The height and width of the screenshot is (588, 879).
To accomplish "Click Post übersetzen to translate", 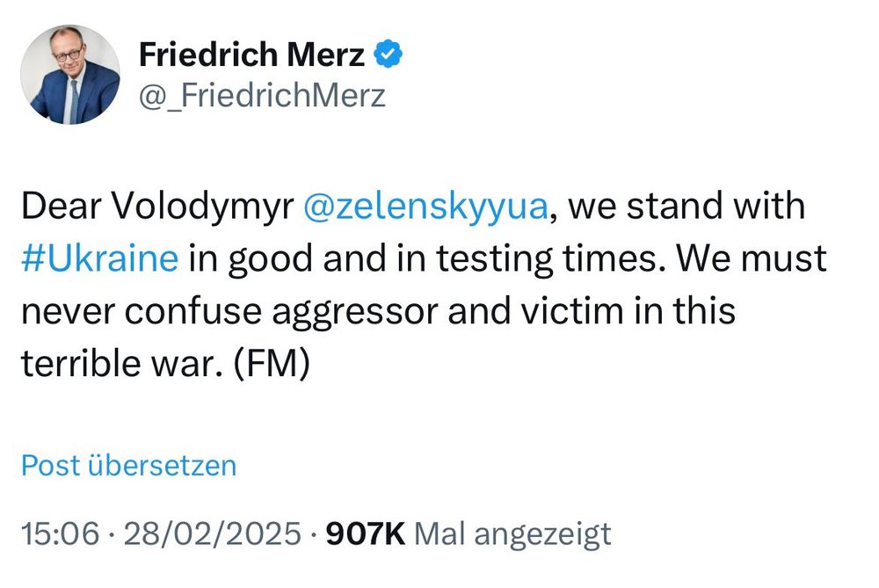I will click(x=129, y=465).
